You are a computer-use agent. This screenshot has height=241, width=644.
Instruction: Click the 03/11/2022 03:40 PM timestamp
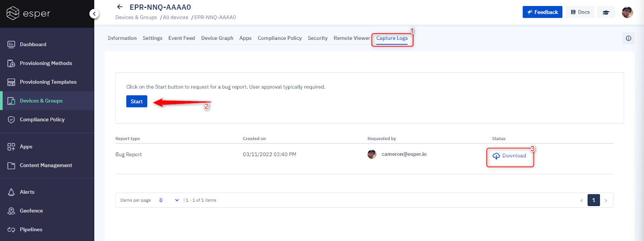pos(270,154)
